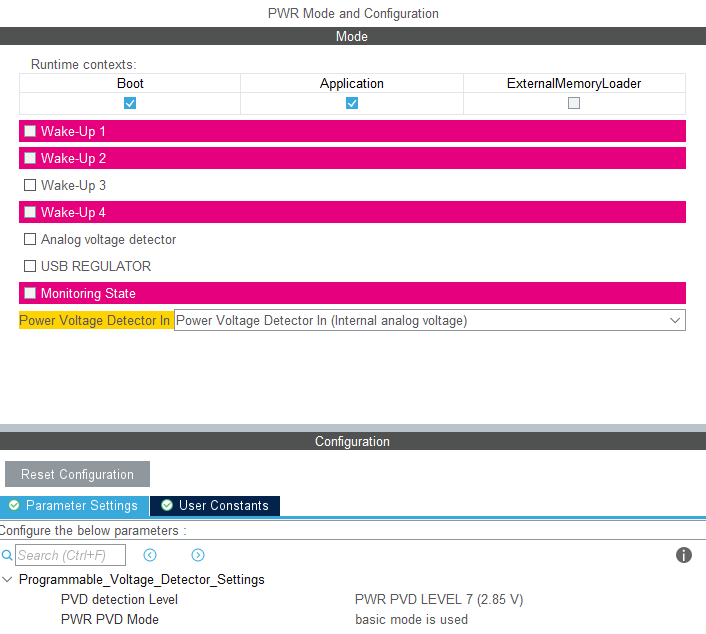Click the search magnifier icon

[x=7, y=555]
